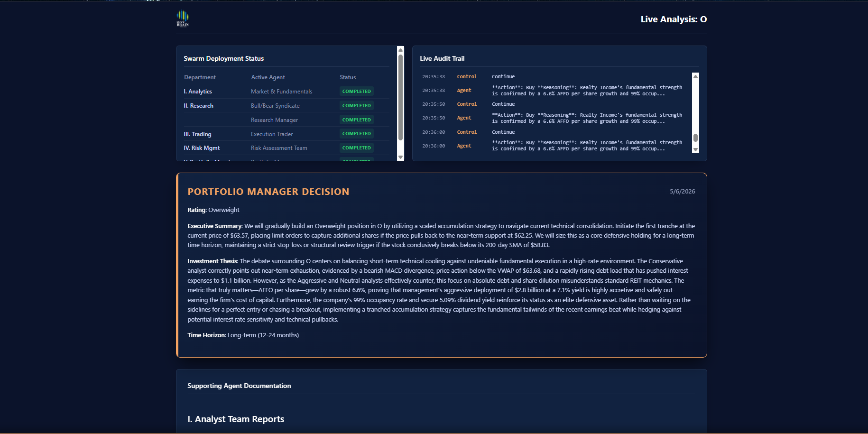Click the Swarm Deployment Status heading
Screen dimensions: 868x434
tap(223, 58)
